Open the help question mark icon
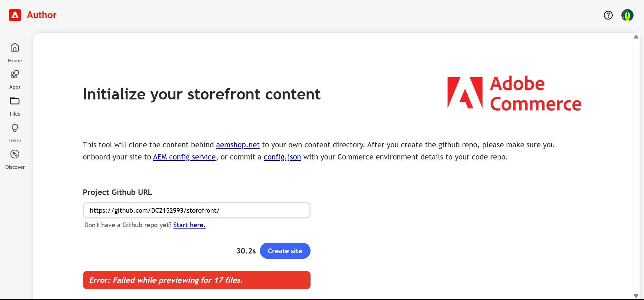The height and width of the screenshot is (300, 644). click(x=608, y=15)
